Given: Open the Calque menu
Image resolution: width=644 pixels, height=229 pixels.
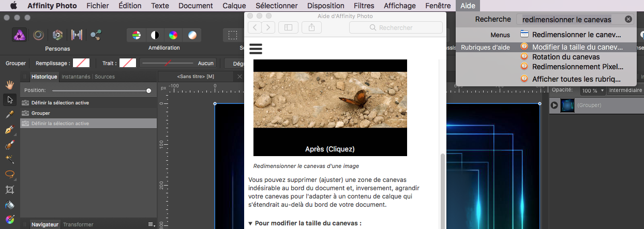Looking at the screenshot, I should (234, 6).
